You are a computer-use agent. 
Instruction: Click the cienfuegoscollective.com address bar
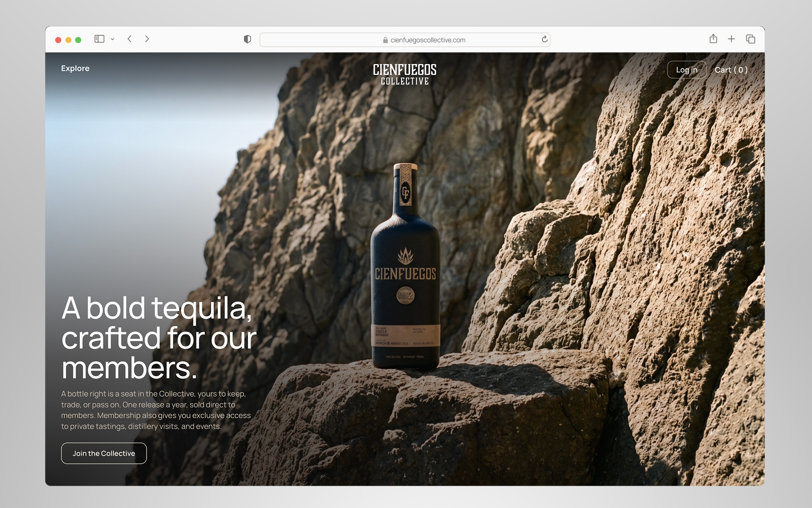point(405,40)
